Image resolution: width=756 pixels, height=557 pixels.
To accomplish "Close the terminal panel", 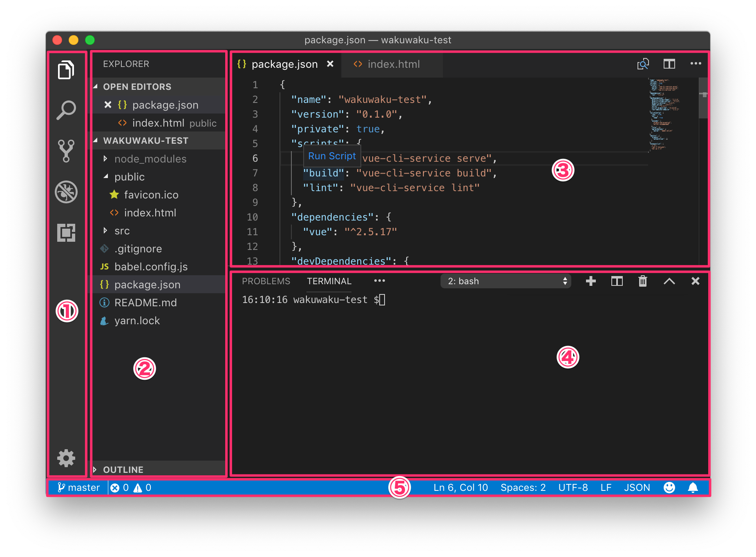I will point(695,281).
